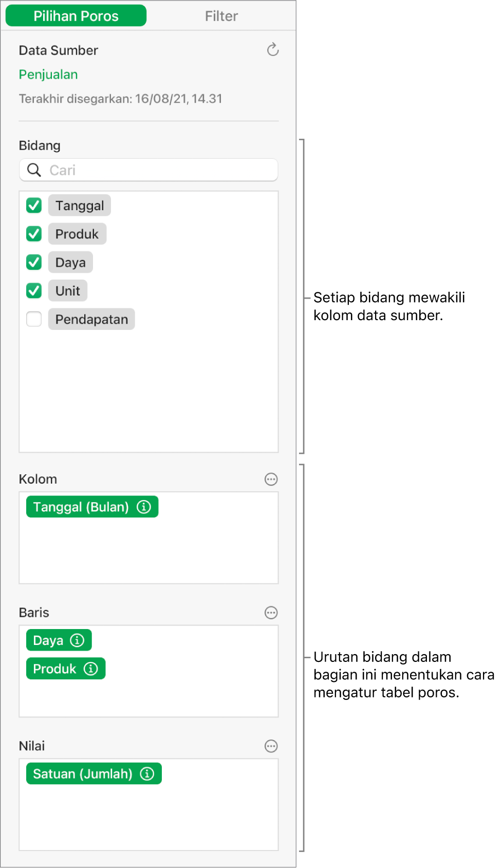Toggle the Unit field checkbox
The width and height of the screenshot is (503, 868).
coord(34,291)
